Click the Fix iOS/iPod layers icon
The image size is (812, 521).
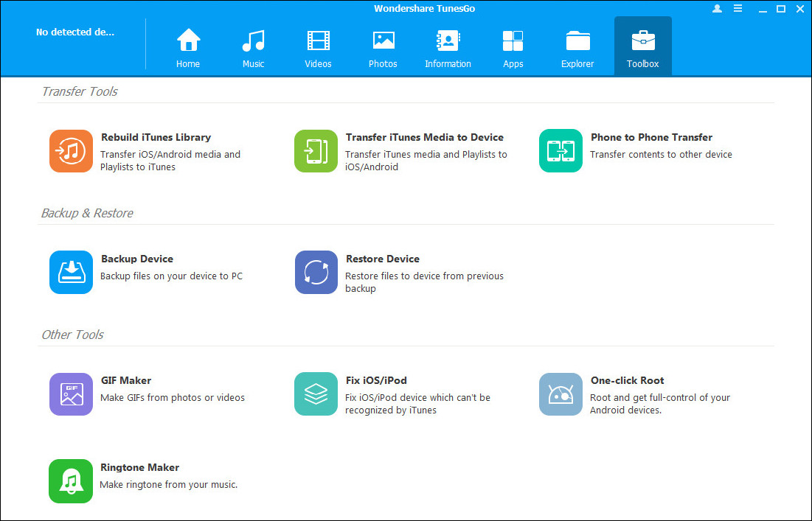point(316,394)
